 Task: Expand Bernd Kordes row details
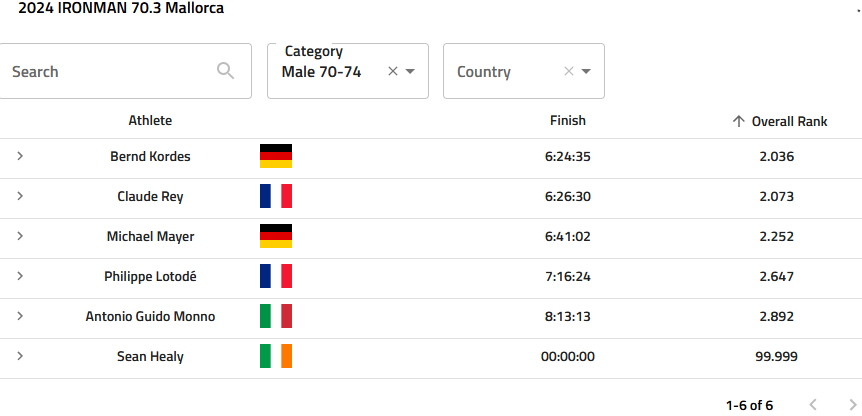tap(20, 156)
